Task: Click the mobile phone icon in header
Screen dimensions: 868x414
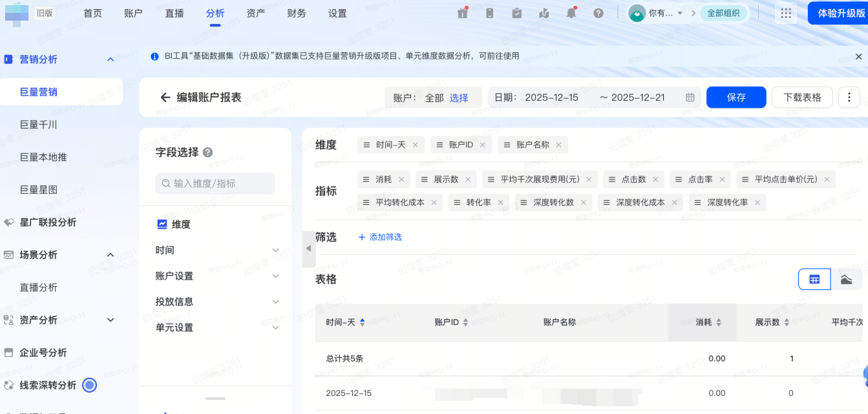Action: (x=489, y=13)
